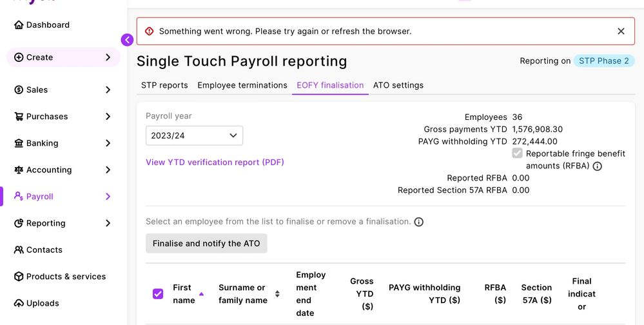Open the ATO settings tab
This screenshot has height=325, width=644.
tap(398, 85)
